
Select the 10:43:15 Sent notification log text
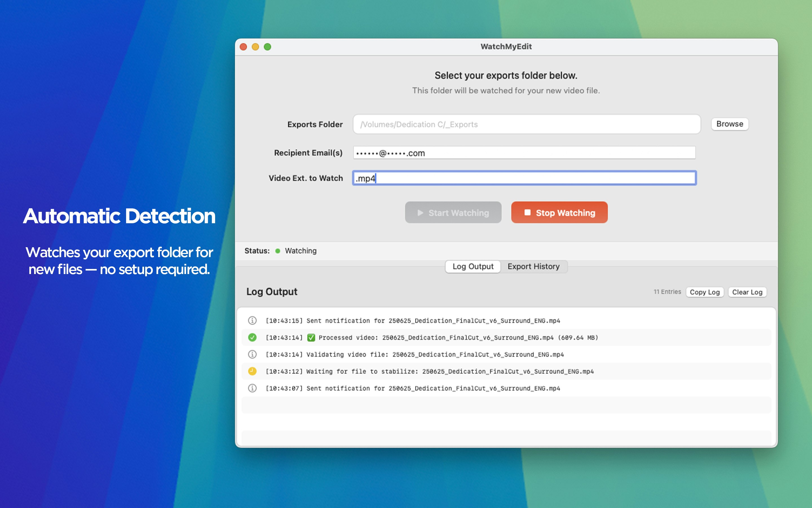tap(413, 321)
